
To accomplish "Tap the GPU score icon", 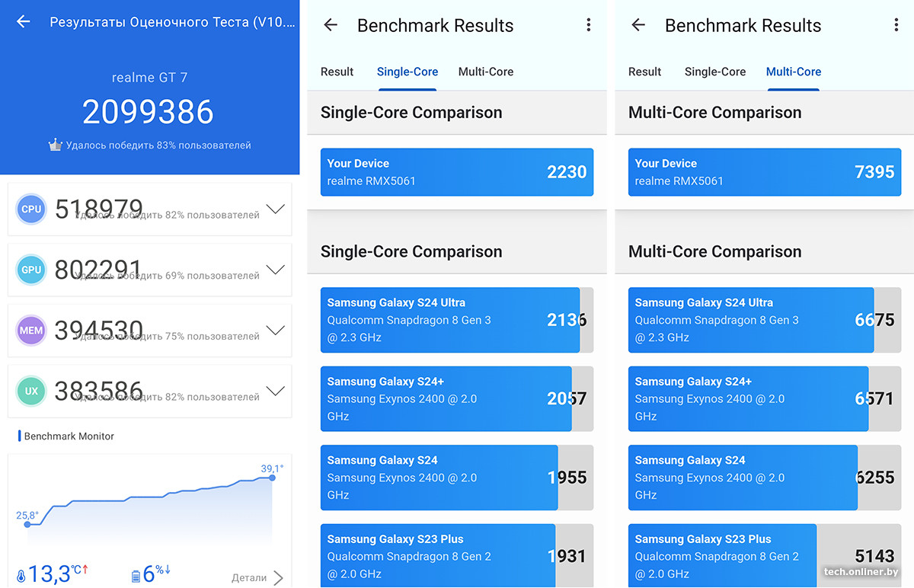I will 32,270.
